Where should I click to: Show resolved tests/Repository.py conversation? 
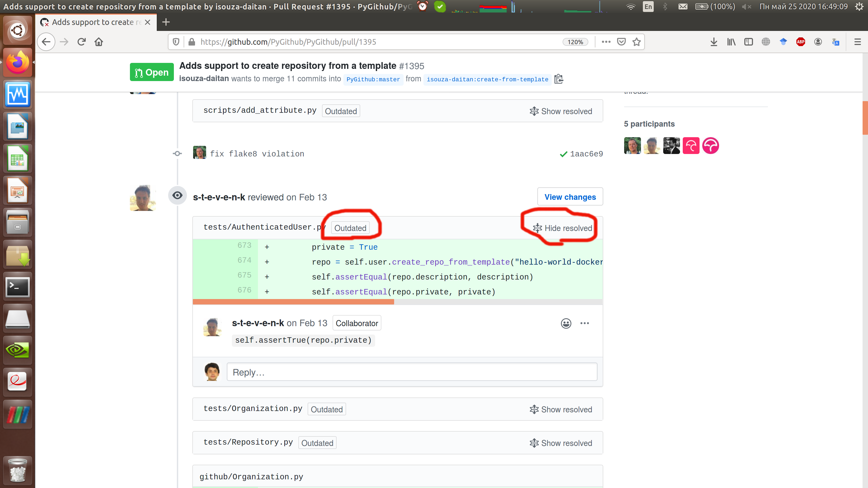point(561,443)
